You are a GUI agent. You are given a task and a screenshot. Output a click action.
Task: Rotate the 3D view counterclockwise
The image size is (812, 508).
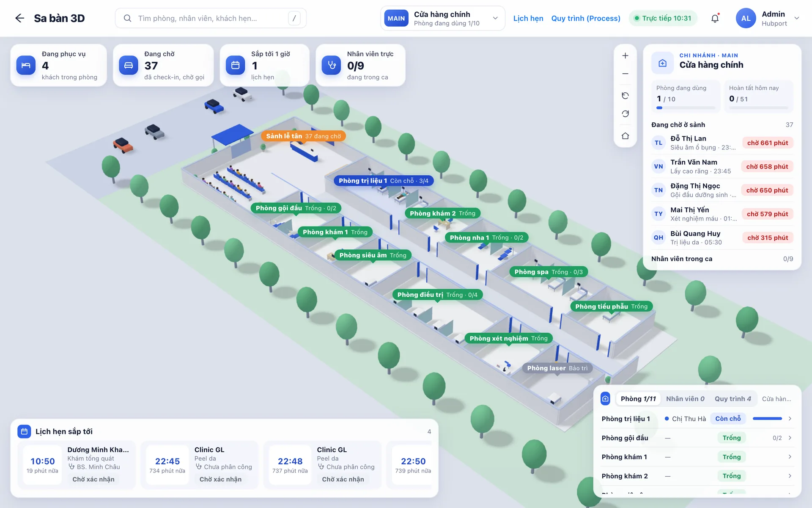tap(625, 96)
